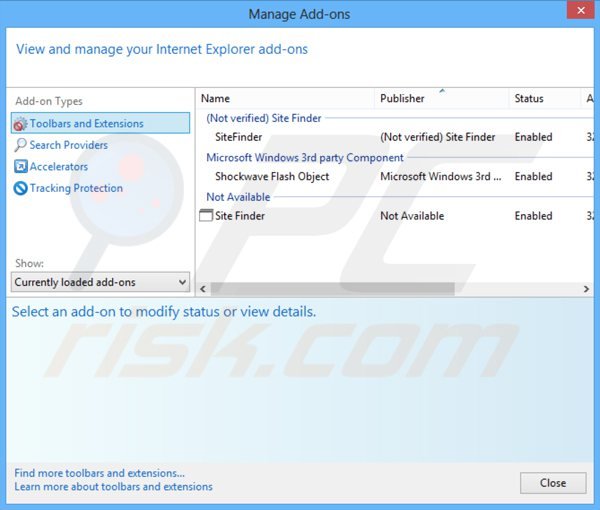Select the SiteFinder add-on row
The width and height of the screenshot is (600, 510).
pyautogui.click(x=396, y=137)
